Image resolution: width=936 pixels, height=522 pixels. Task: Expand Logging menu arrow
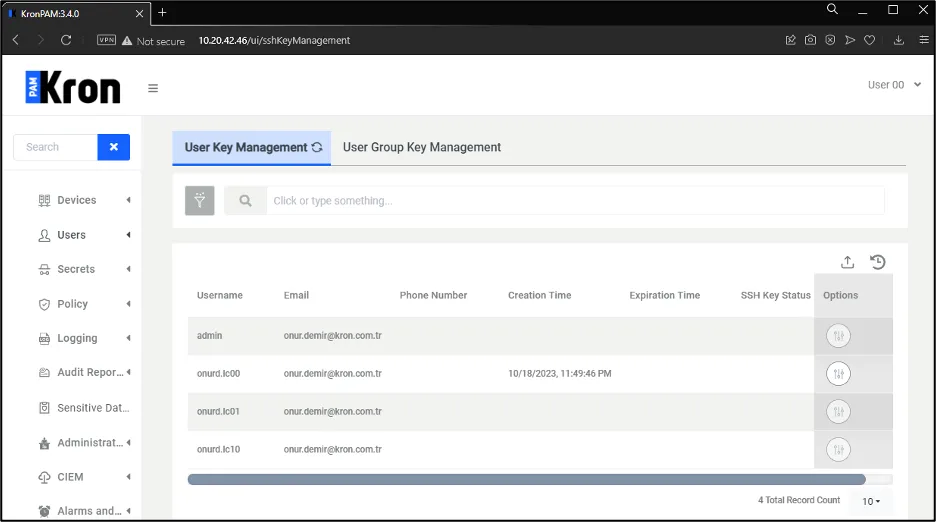click(x=128, y=339)
